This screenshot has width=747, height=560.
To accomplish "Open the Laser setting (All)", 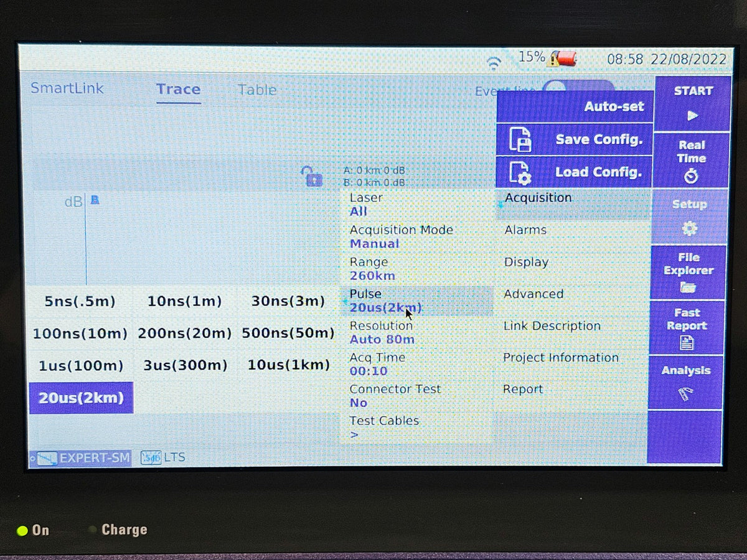I will pyautogui.click(x=417, y=205).
